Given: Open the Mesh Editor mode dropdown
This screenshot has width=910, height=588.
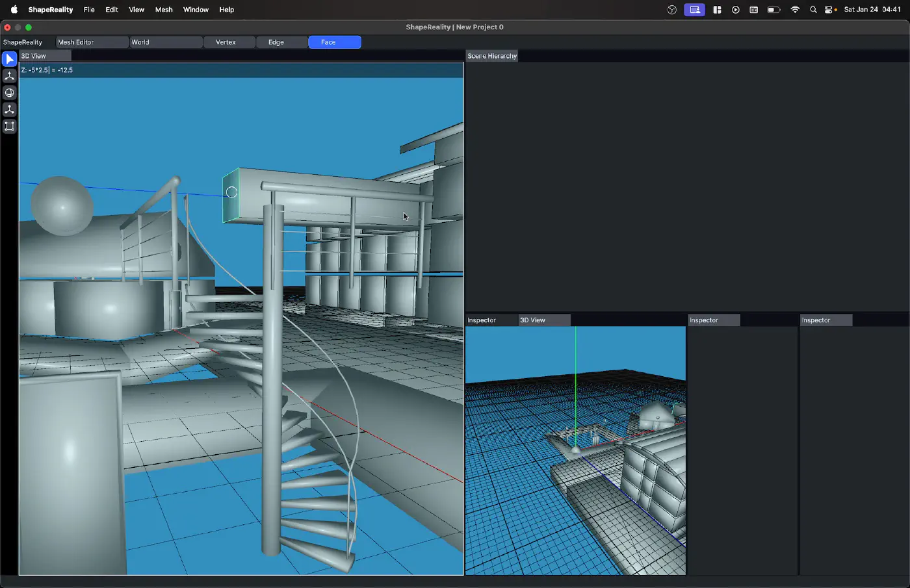Looking at the screenshot, I should click(92, 42).
